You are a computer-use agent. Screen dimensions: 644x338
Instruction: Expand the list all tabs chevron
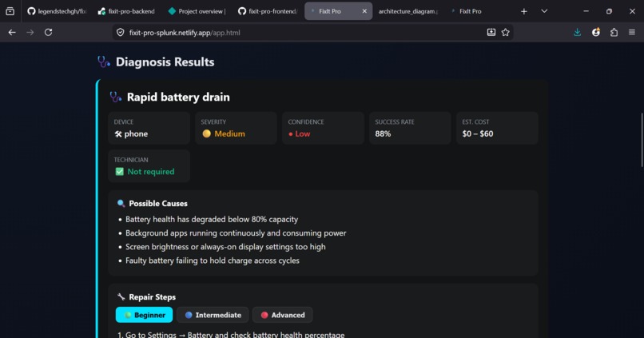pos(544,11)
